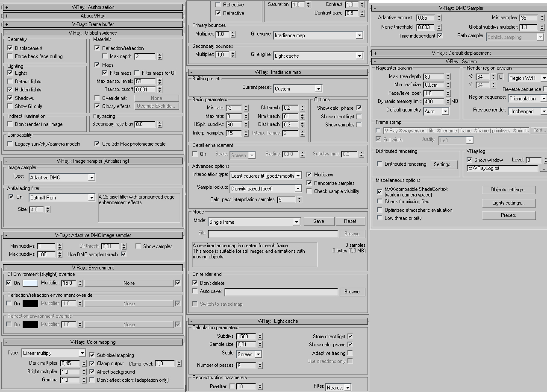Toggle the Clamp output checkbox
The width and height of the screenshot is (547, 392).
coord(92,363)
